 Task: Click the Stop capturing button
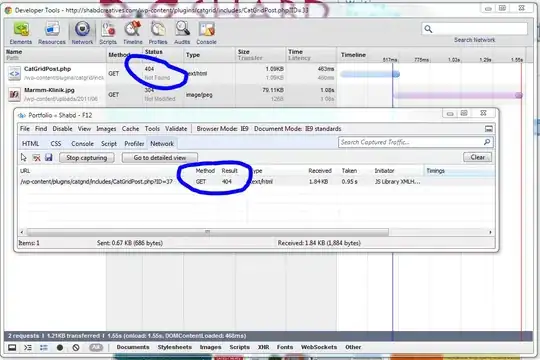86,157
